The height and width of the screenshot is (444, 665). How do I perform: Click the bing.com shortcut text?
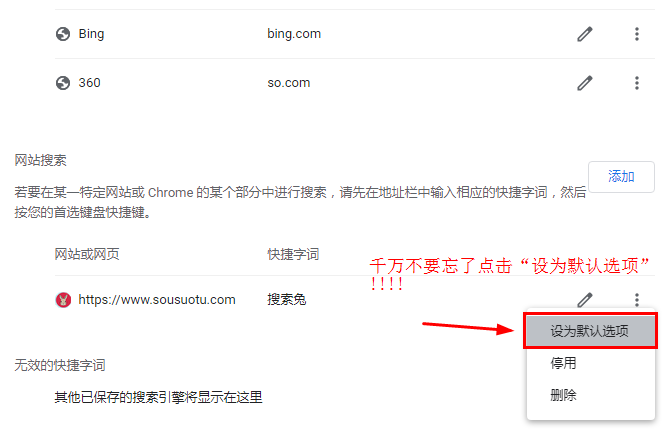pos(294,34)
